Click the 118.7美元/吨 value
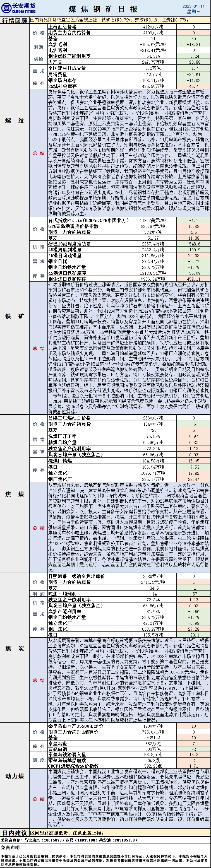This screenshot has height=868, width=211. click(x=153, y=220)
